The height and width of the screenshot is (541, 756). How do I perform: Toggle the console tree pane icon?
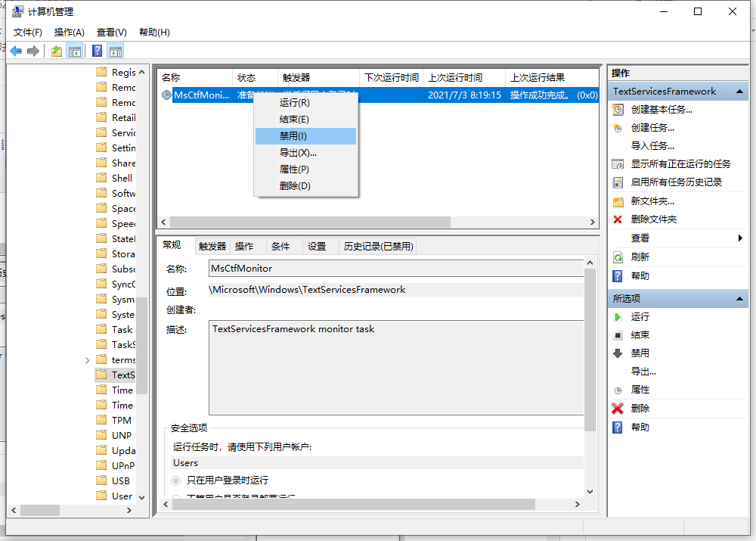(73, 51)
